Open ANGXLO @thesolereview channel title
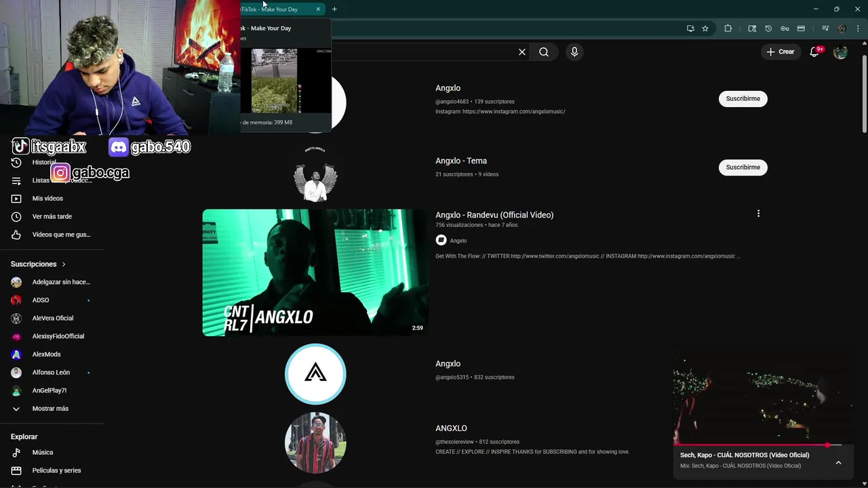This screenshot has height=488, width=868. coord(451,428)
